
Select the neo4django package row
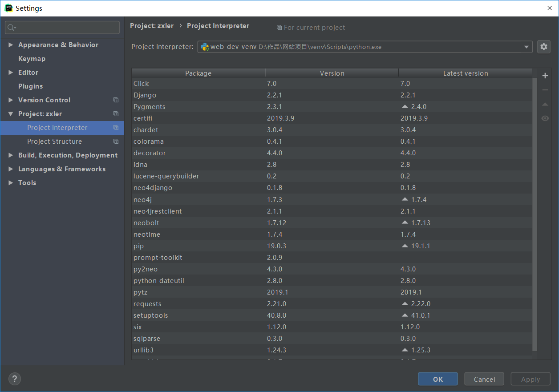[332, 188]
